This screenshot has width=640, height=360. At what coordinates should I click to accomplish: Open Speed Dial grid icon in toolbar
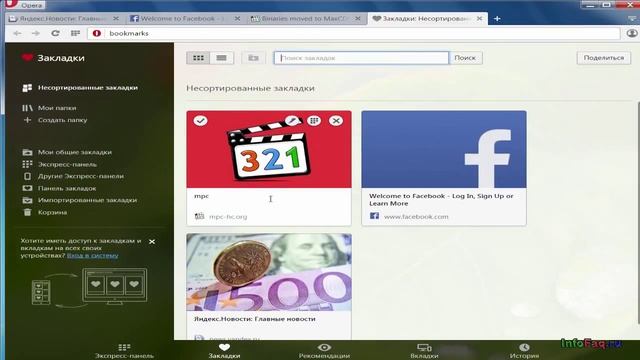[x=76, y=33]
